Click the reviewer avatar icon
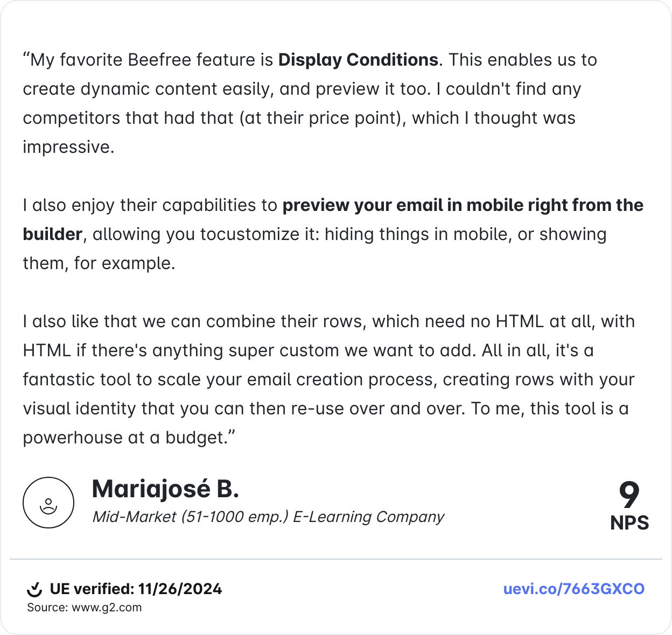The width and height of the screenshot is (672, 635). [x=48, y=503]
